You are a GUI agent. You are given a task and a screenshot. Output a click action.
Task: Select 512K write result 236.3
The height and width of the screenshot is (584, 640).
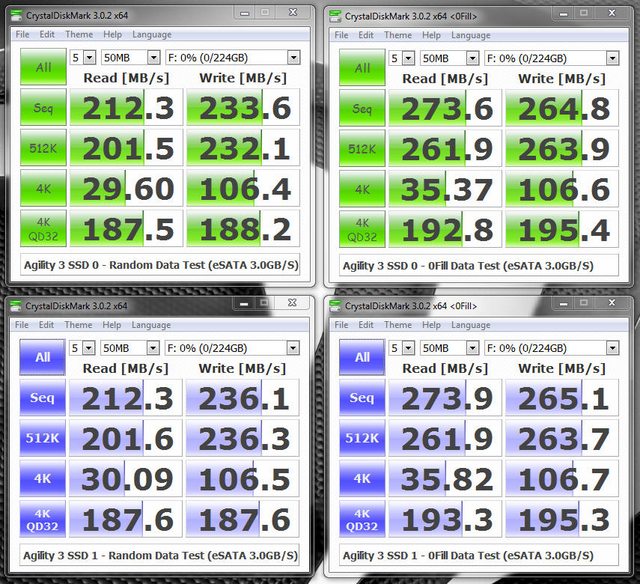tap(242, 438)
